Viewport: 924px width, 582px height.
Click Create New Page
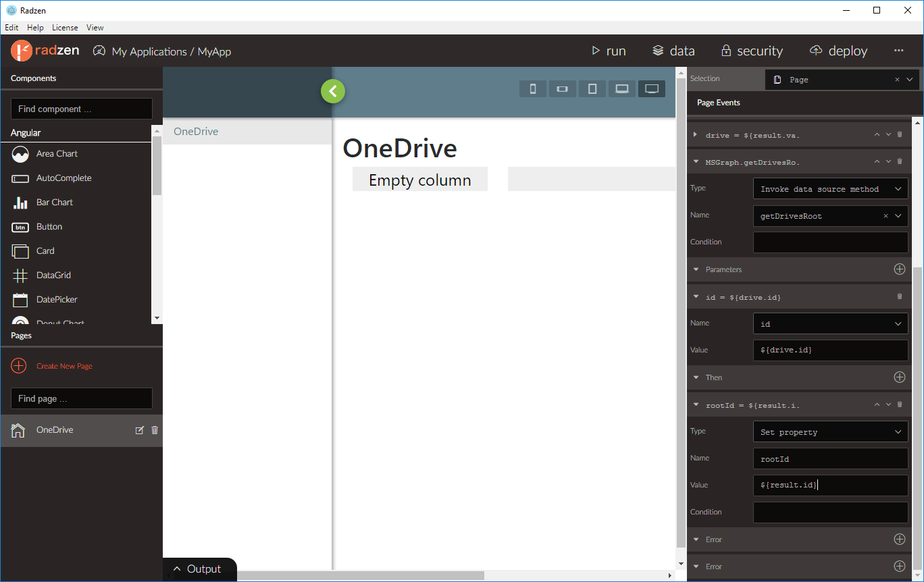tap(52, 366)
